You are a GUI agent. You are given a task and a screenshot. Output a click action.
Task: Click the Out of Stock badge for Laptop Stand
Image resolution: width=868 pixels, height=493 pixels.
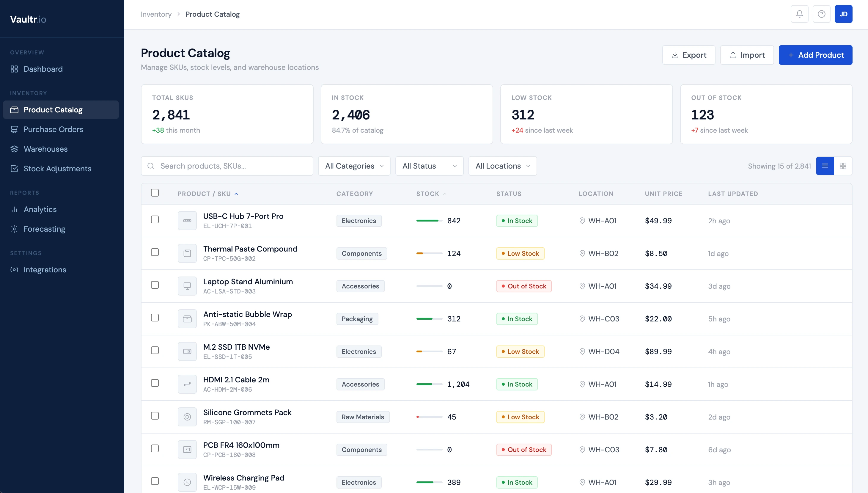(524, 286)
